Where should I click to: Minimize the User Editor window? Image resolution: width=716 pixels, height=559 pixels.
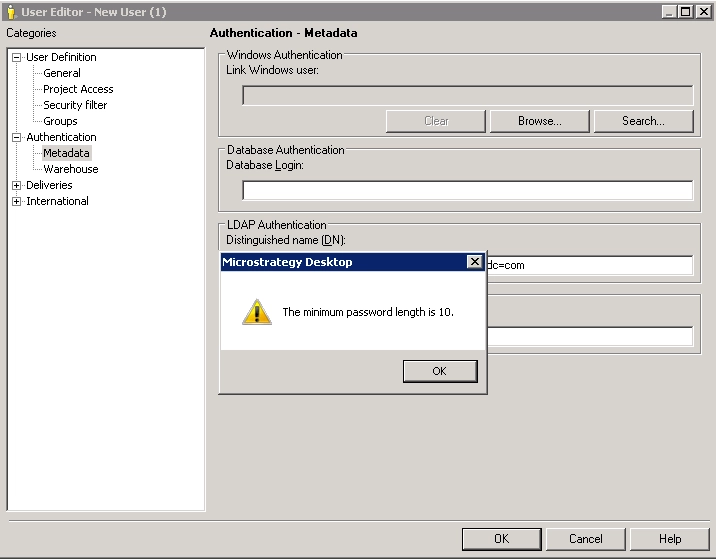[669, 11]
